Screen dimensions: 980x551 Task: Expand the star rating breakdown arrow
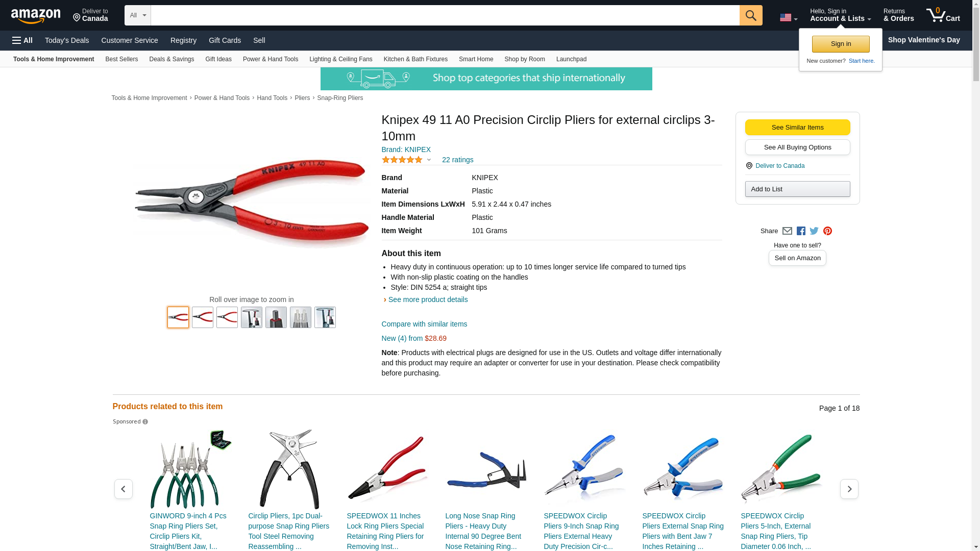429,160
